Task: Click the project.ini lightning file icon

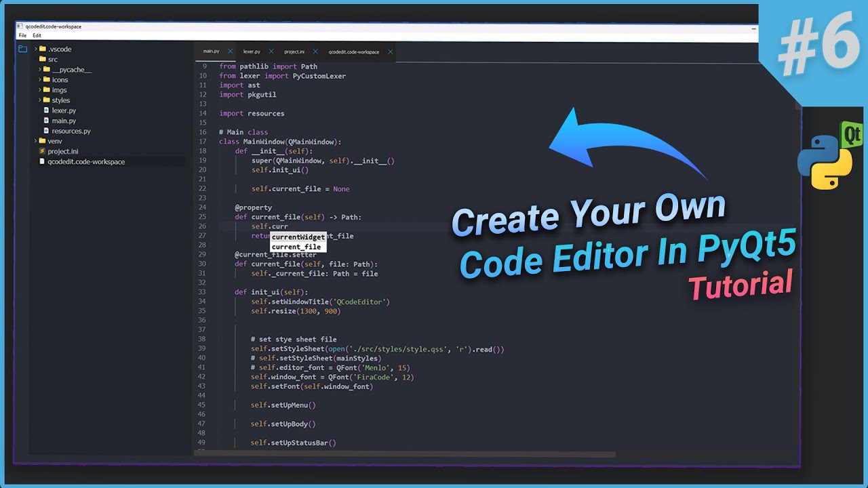Action: coord(42,151)
